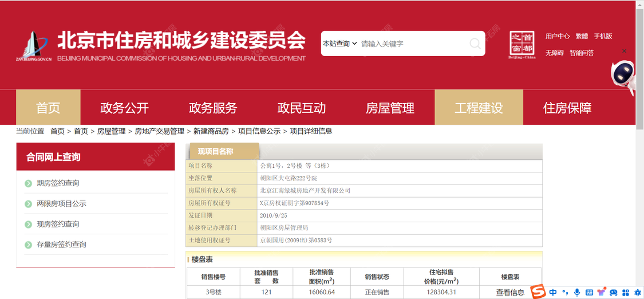
Task: Click price value 128304.31
Action: [441, 293]
